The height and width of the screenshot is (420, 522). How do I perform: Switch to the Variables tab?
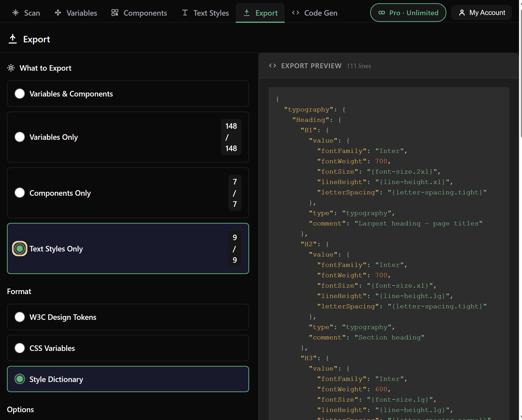coord(76,13)
